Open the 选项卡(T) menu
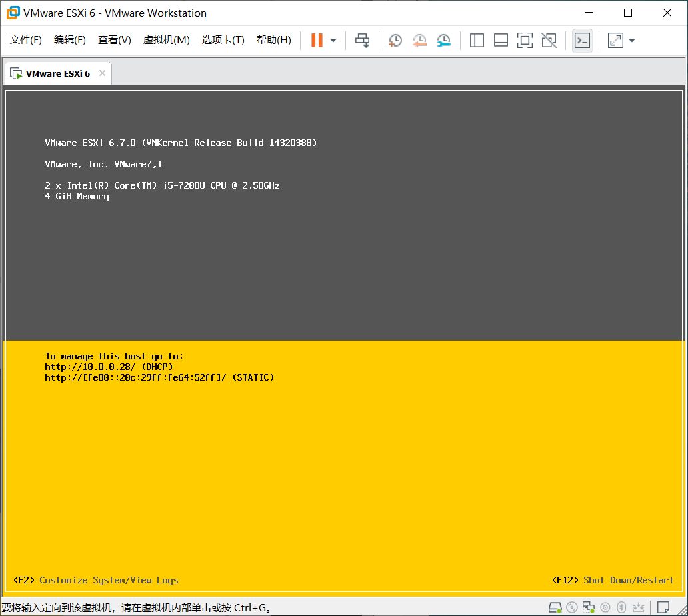Screen dimensions: 688x616 click(223, 40)
